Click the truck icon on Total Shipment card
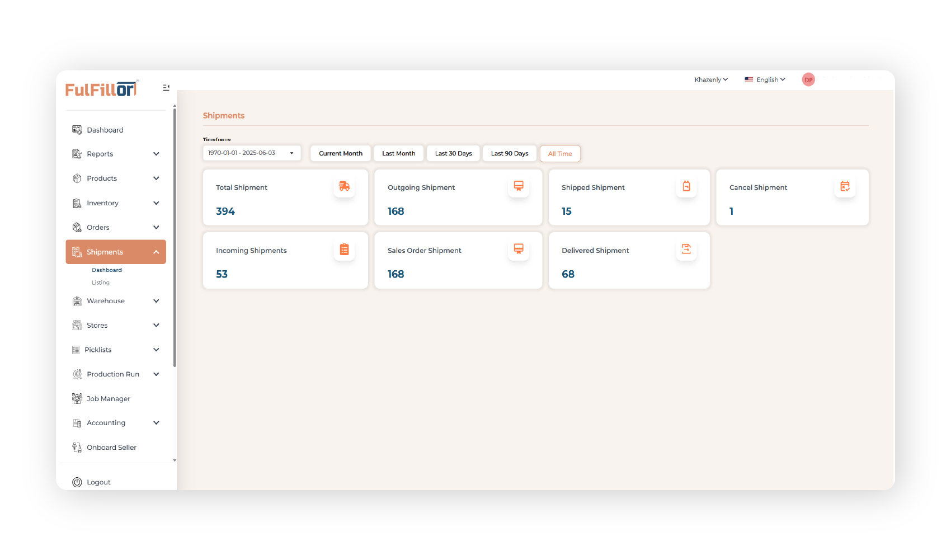 click(345, 186)
